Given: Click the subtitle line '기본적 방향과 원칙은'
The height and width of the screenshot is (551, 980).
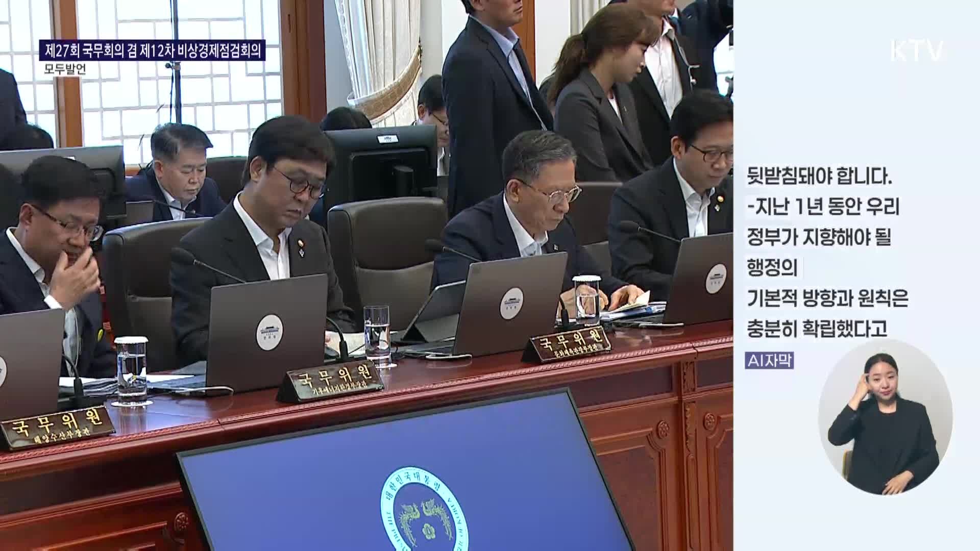Looking at the screenshot, I should [x=827, y=298].
